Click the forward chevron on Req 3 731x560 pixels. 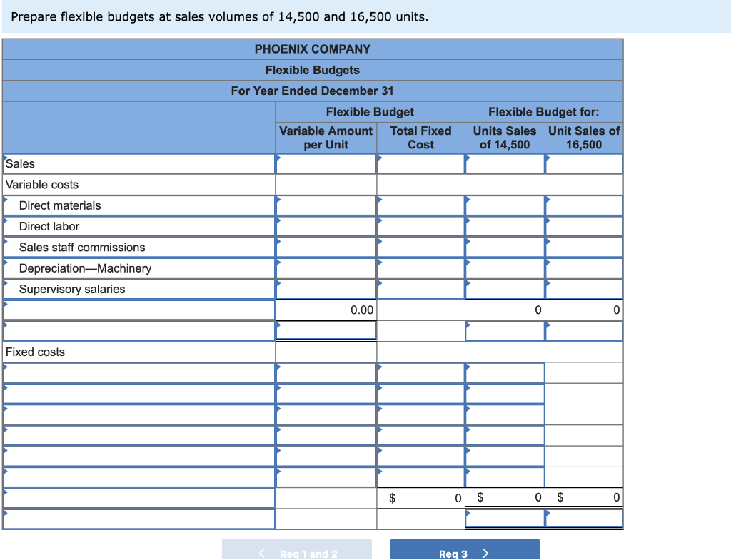click(486, 550)
